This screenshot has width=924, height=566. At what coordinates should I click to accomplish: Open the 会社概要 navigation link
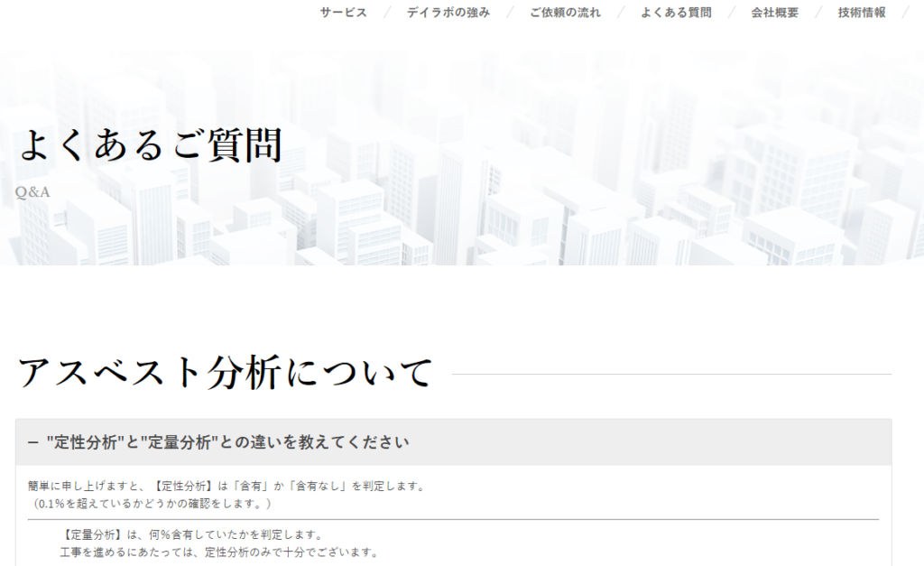(x=774, y=13)
